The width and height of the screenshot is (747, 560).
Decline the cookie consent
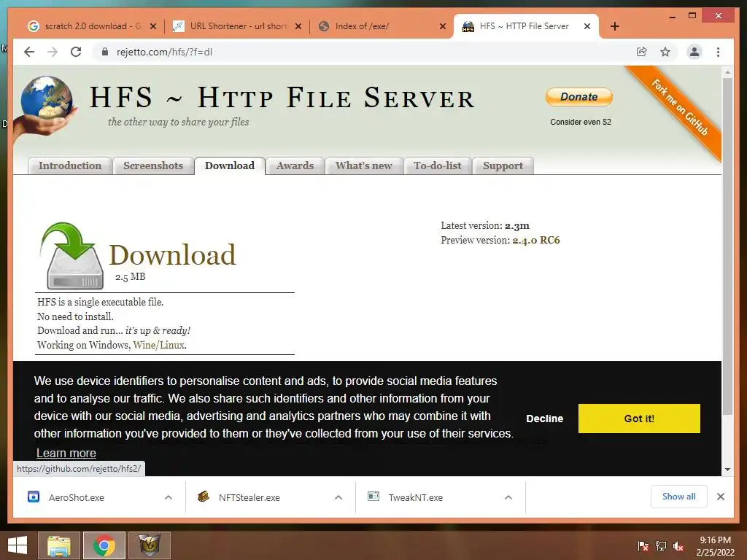(x=544, y=419)
